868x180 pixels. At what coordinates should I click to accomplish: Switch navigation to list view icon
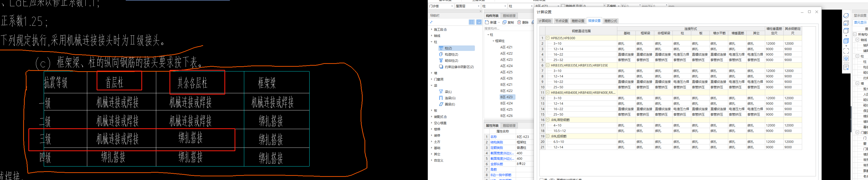point(472,22)
